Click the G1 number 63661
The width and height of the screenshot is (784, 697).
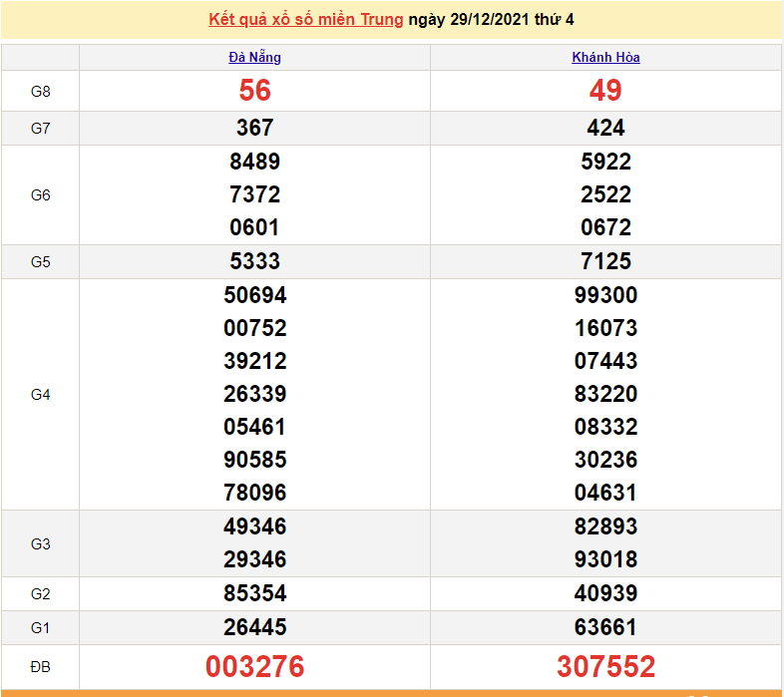[605, 627]
